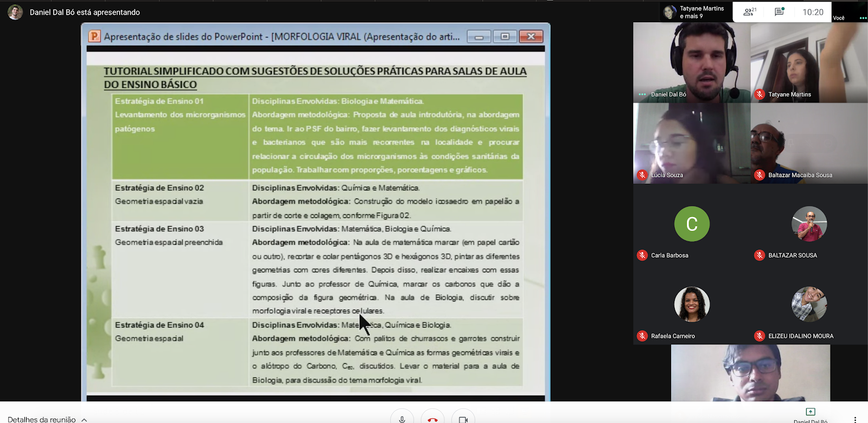Click muted mic icon beside BALTAZAR SOUSA
Viewport: 868px width, 423px height.
(759, 255)
